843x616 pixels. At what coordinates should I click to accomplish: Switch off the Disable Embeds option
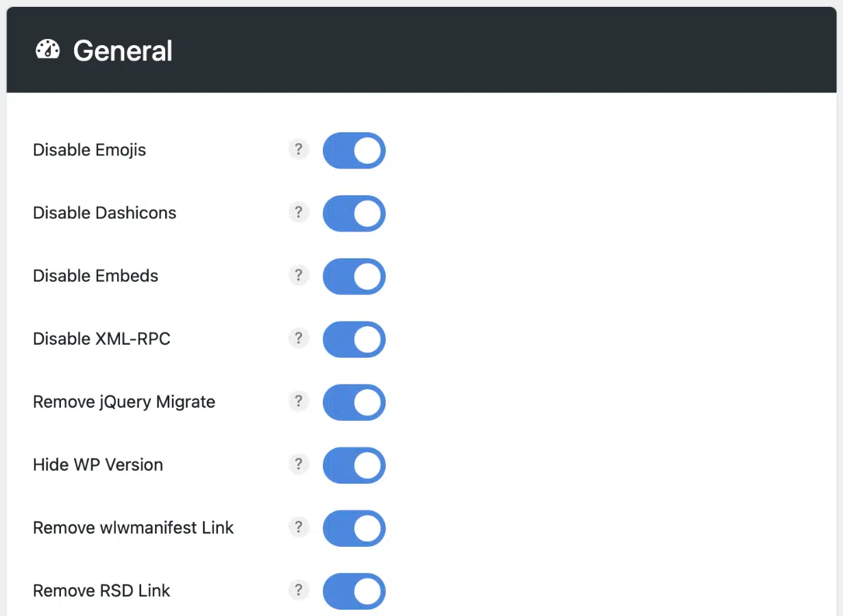pos(354,276)
